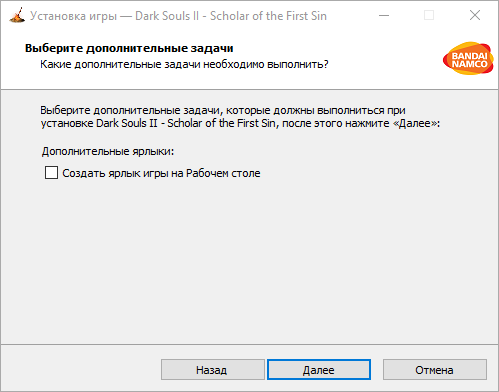Click the subtitle 'Какие дополнительные задачи необходимо выполнить?'
Screen dimensions: 499x392
coord(184,64)
